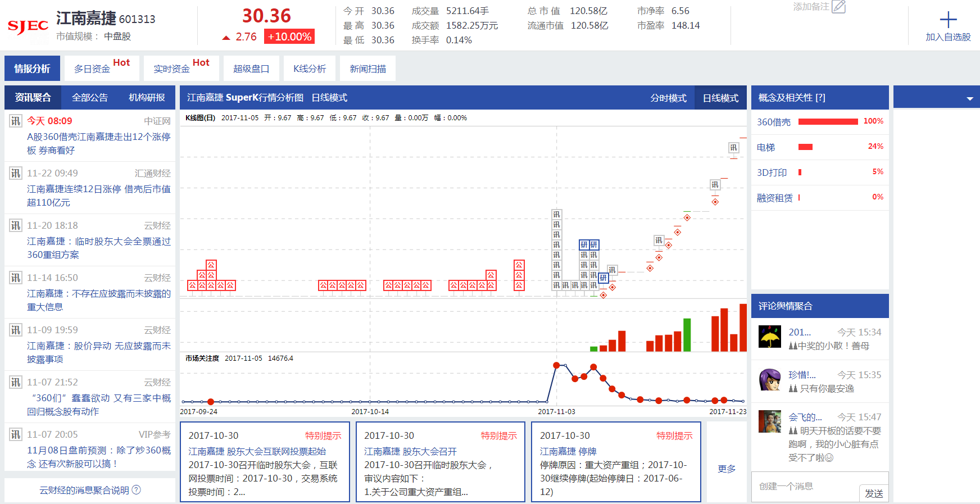Image resolution: width=980 pixels, height=504 pixels.
Task: Click 添加备注 text link
Action: point(810,6)
